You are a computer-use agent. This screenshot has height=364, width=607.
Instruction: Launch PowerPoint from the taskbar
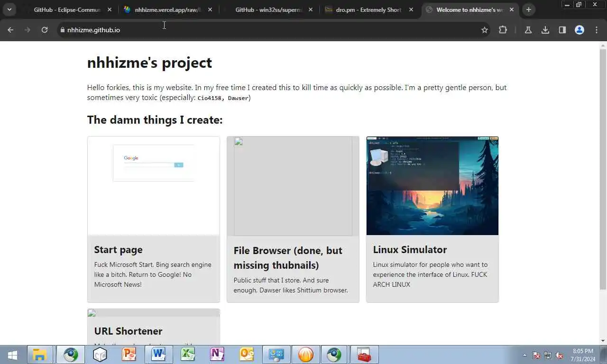tap(129, 355)
